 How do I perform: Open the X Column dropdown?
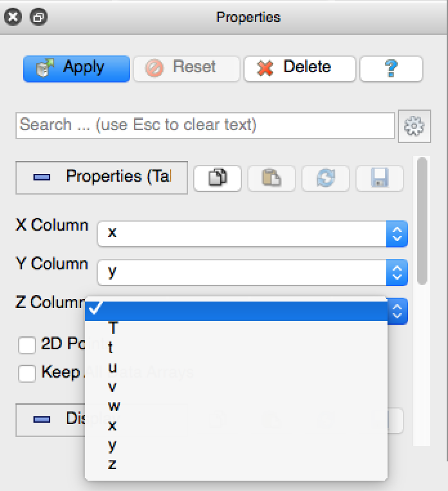[x=252, y=233]
